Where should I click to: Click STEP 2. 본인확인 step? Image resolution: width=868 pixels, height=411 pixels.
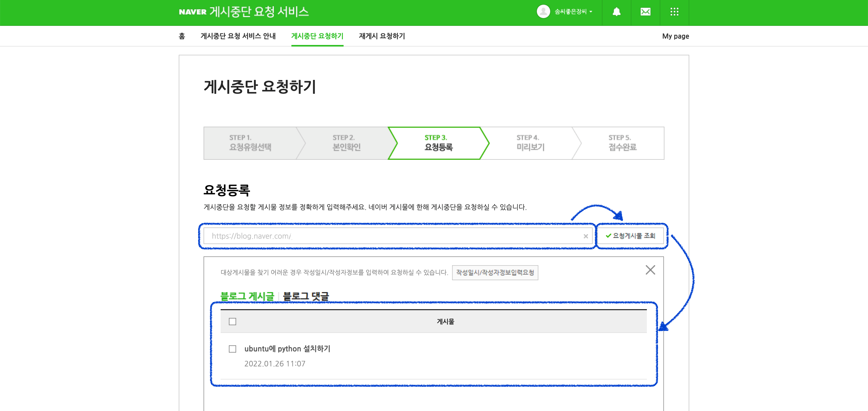(x=346, y=143)
